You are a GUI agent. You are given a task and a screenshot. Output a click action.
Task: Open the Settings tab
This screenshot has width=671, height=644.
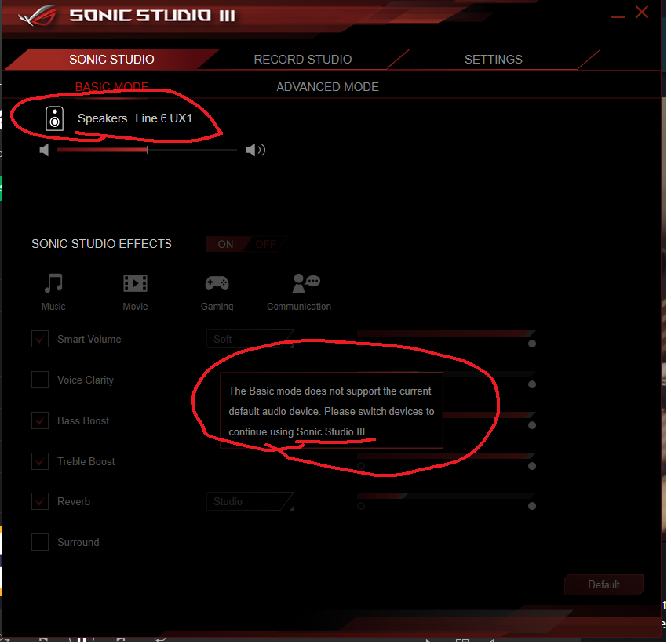[x=494, y=60]
